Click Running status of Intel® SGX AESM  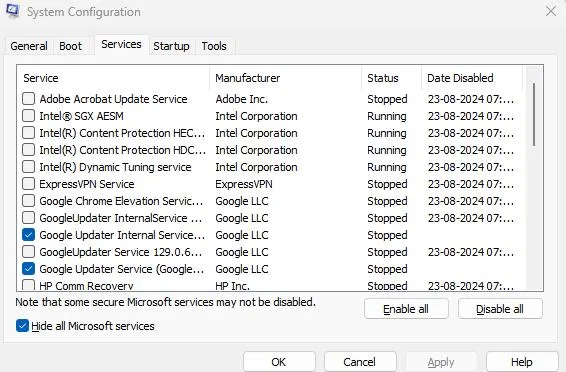point(387,116)
